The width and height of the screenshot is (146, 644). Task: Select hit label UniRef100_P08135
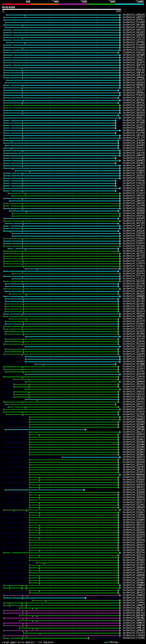(134, 183)
